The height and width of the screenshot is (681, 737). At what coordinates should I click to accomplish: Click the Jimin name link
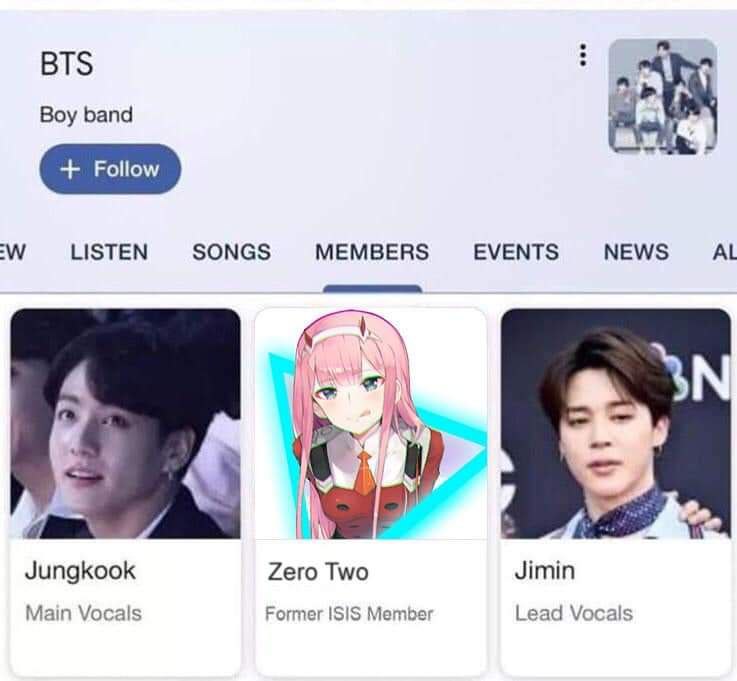(x=545, y=571)
